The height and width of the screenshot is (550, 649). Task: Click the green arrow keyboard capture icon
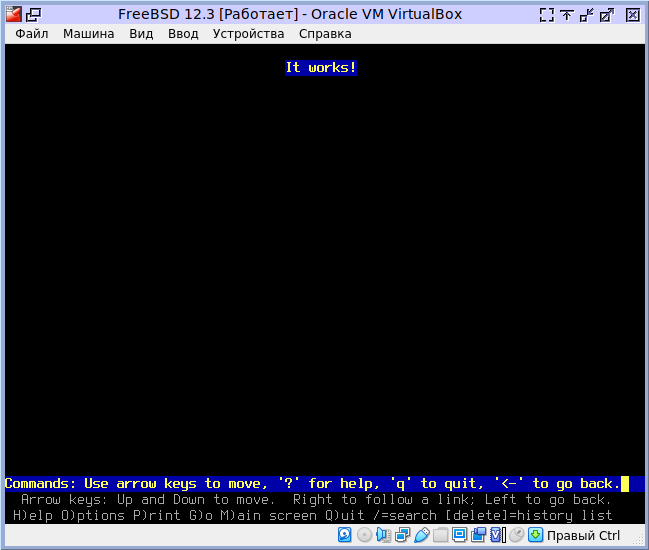pyautogui.click(x=536, y=535)
